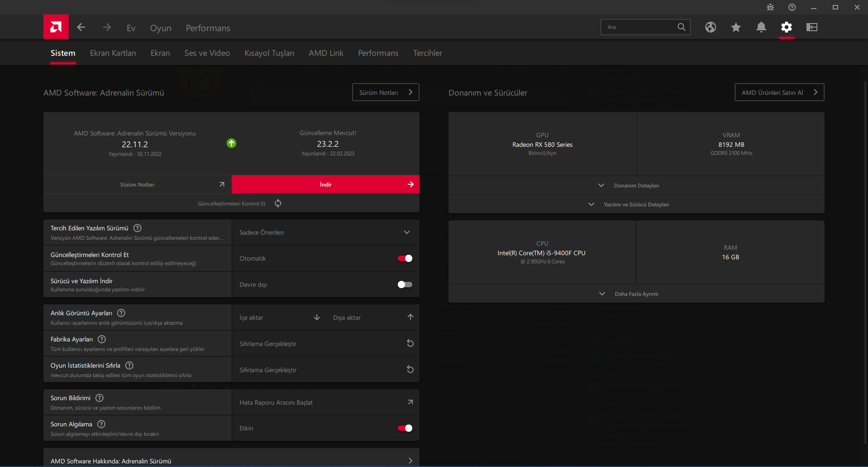
Task: Click Dışa aktar to export settings
Action: point(347,318)
